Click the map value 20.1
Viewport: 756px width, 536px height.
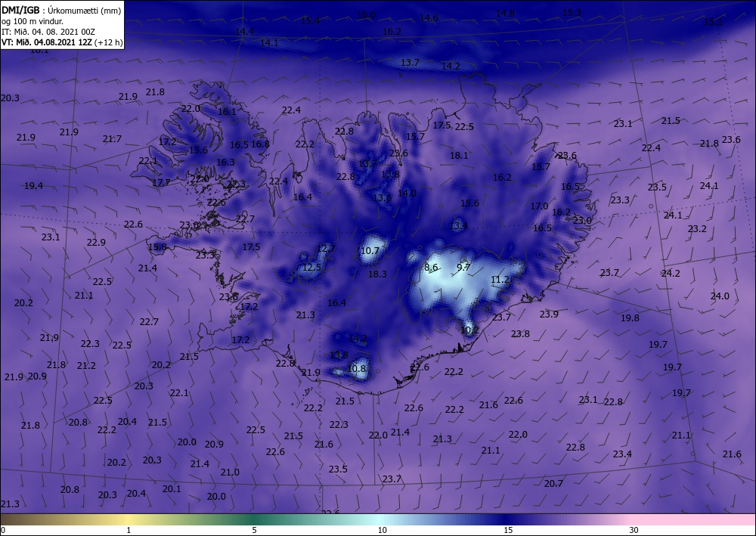[171, 488]
